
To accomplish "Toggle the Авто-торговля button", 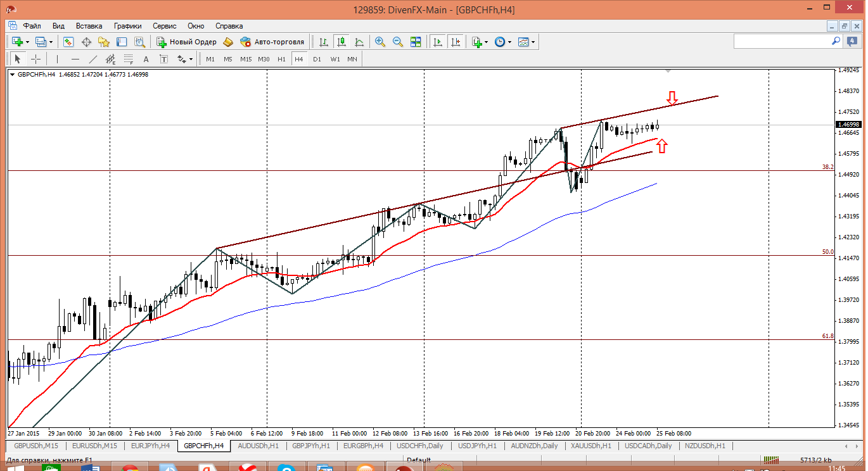I will [x=272, y=42].
